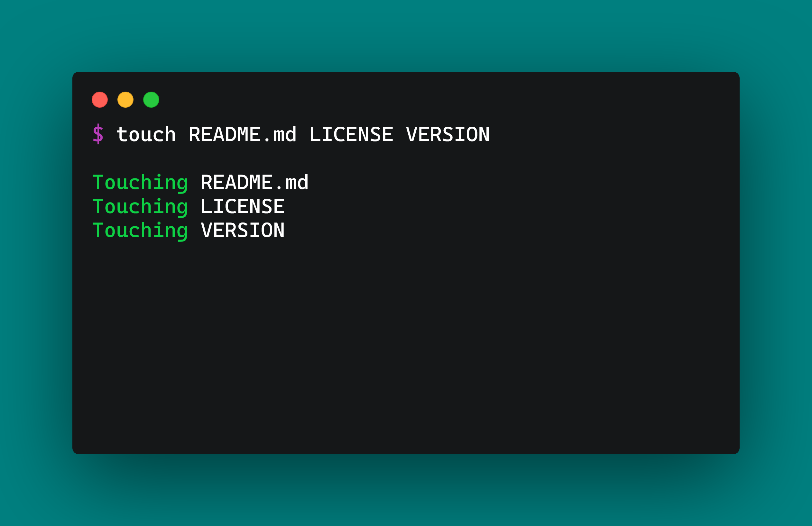The image size is (812, 526).
Task: Close the terminal with the red dot
Action: click(x=100, y=100)
